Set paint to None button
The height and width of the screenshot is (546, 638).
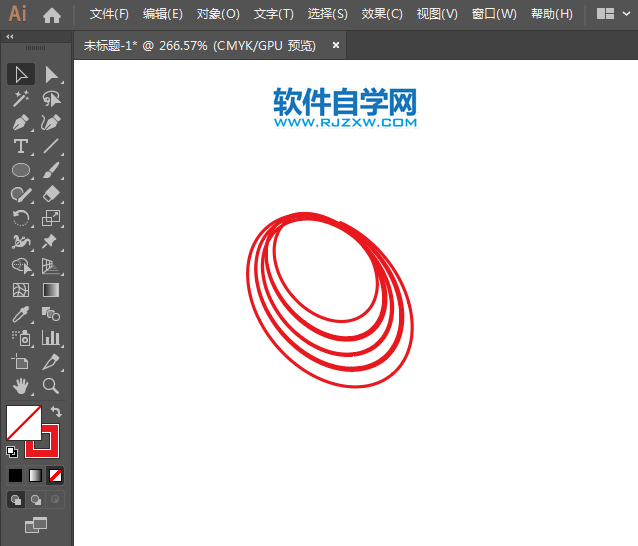tap(55, 475)
